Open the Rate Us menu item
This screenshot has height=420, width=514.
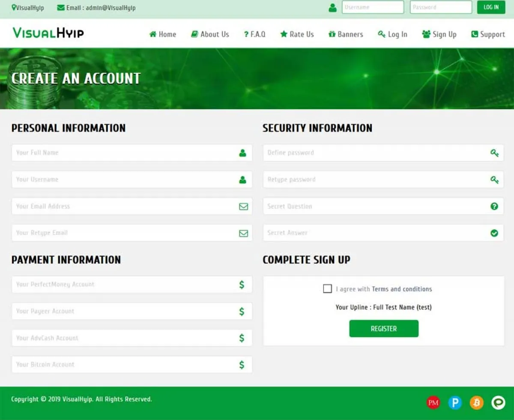pos(297,34)
